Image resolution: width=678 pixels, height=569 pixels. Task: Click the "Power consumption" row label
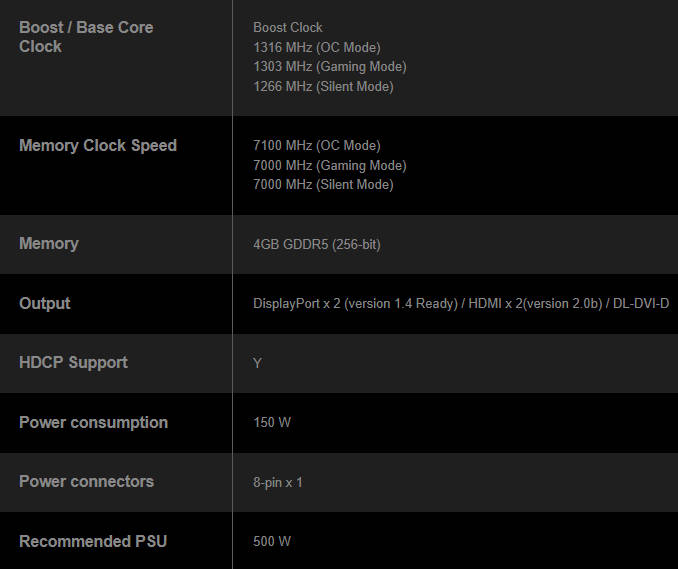pos(93,422)
